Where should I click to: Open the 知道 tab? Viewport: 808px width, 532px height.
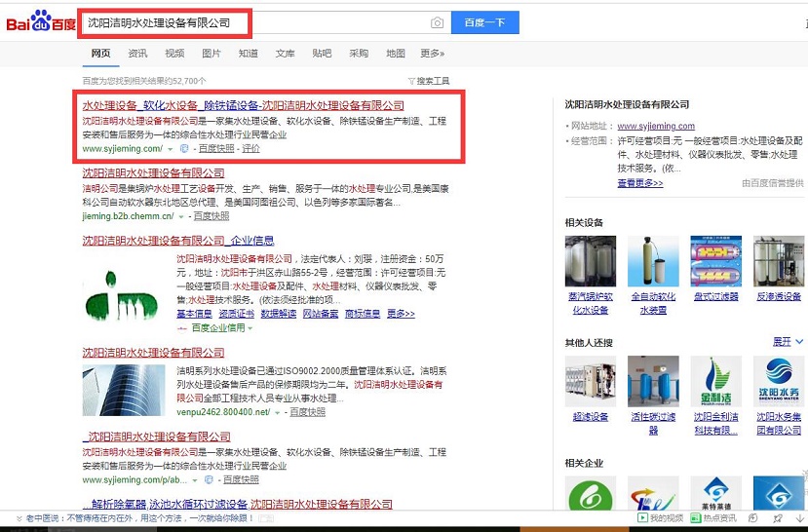[x=249, y=53]
